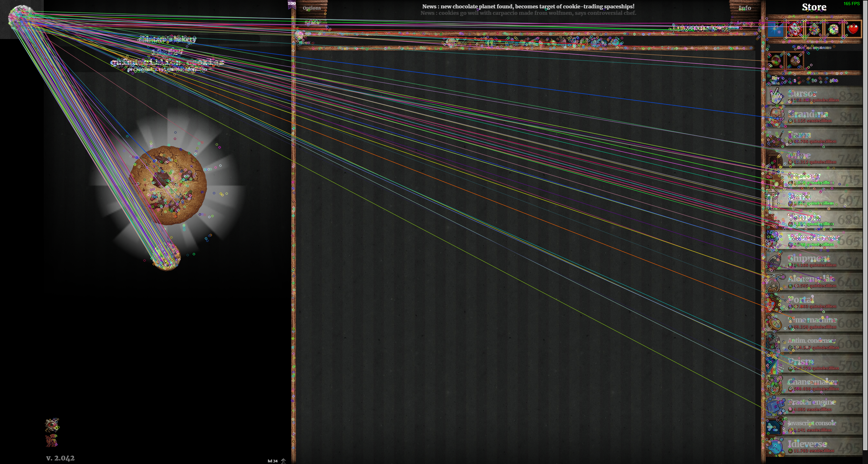The image size is (868, 464).
Task: Open the Info menu
Action: coord(744,8)
